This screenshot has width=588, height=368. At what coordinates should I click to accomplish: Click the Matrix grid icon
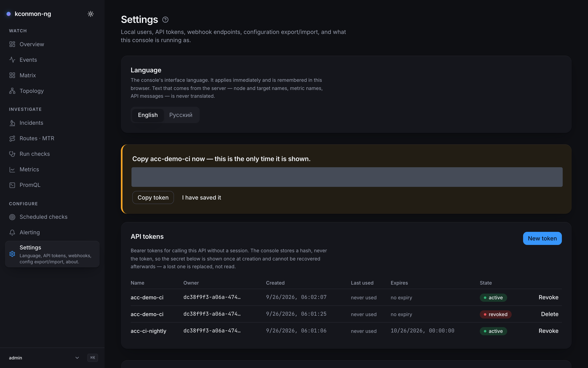click(x=12, y=75)
